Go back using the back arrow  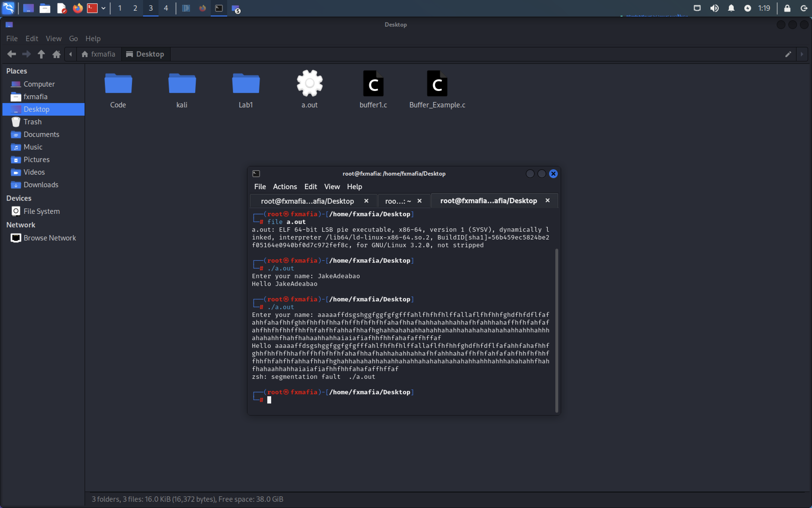tap(12, 54)
